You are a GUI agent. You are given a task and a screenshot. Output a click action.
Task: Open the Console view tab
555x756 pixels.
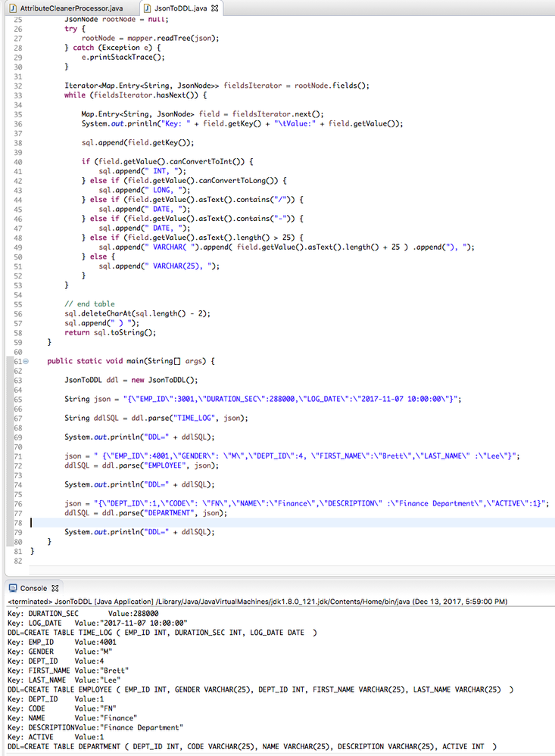33,588
